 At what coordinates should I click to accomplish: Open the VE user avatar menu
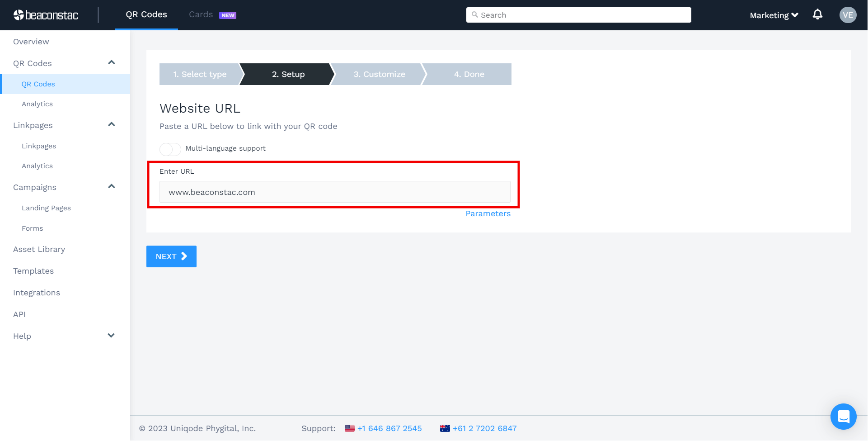(x=848, y=15)
